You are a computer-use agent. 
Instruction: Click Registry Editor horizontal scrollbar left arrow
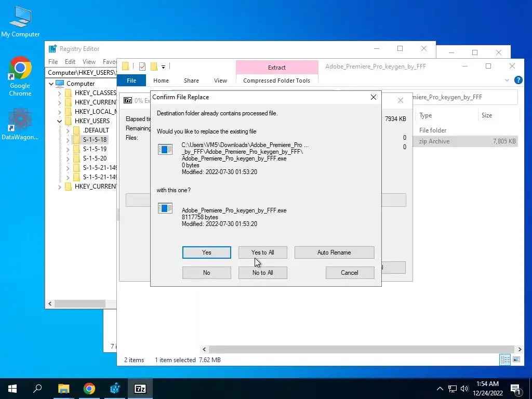[50, 303]
